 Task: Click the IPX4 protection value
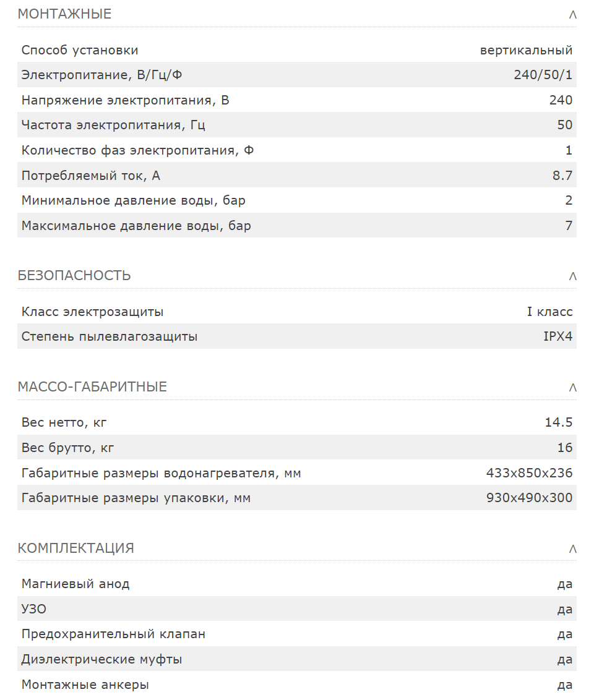click(558, 336)
